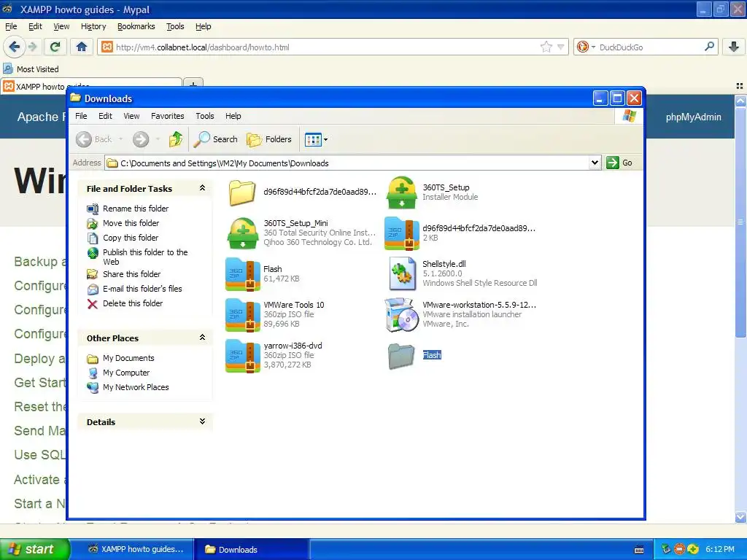
Task: Switch to XAMPP howto guides taskbar button
Action: click(x=136, y=549)
